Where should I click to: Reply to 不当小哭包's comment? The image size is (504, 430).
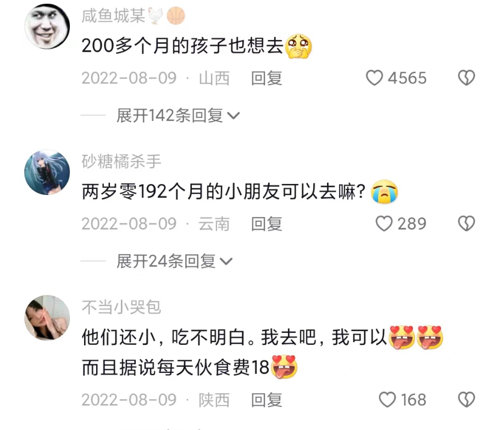267,400
